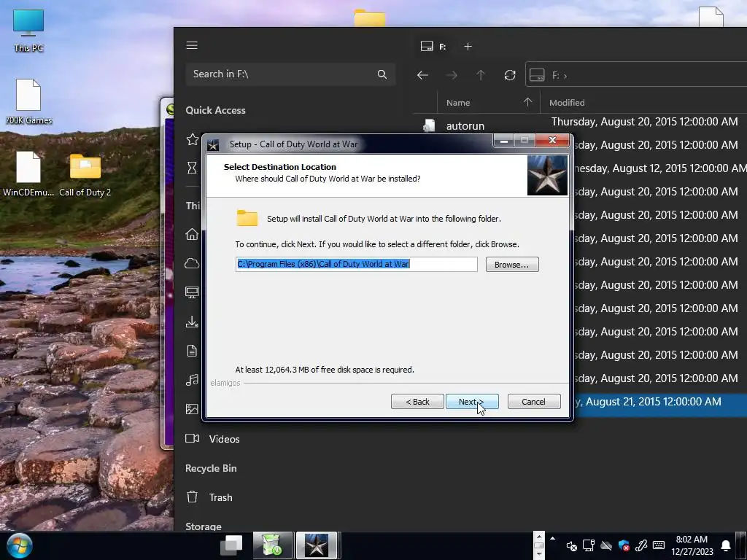The image size is (747, 560).
Task: Click the Quick Access heading
Action: [x=215, y=110]
